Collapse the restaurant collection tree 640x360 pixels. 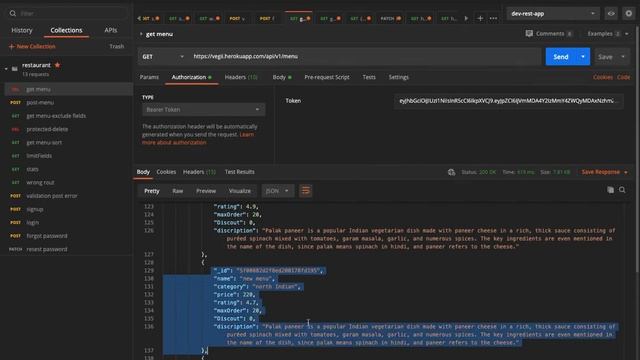pyautogui.click(x=6, y=69)
